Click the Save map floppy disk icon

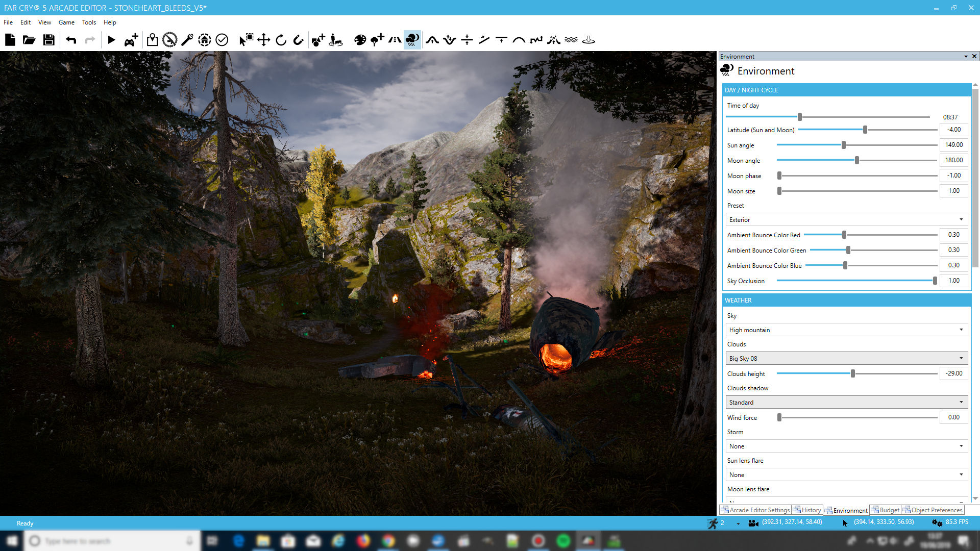[48, 40]
